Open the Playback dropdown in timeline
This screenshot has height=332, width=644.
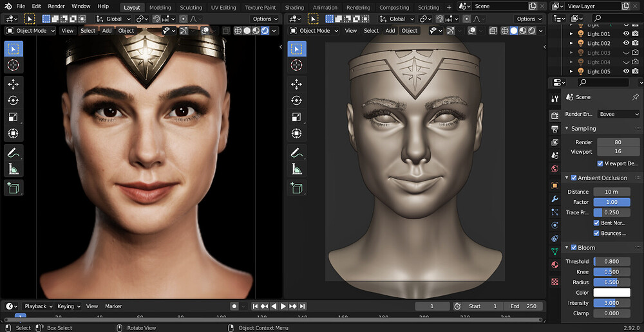(38, 306)
